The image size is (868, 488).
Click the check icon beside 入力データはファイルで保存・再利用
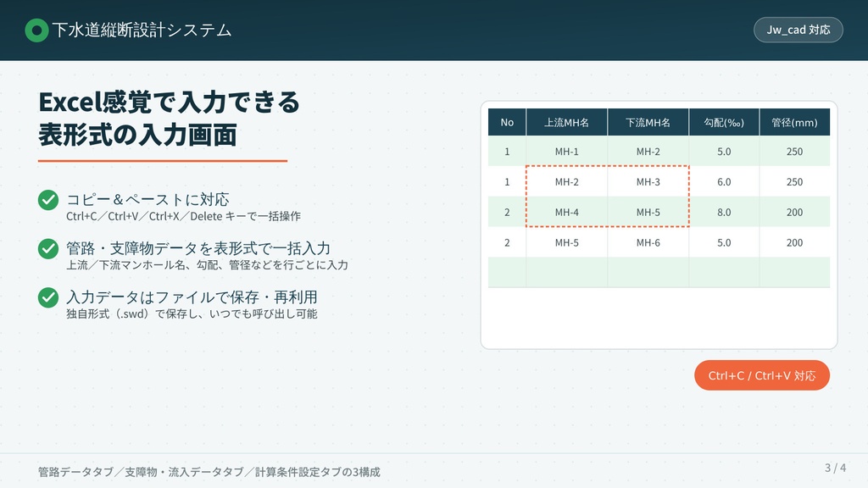coord(48,297)
